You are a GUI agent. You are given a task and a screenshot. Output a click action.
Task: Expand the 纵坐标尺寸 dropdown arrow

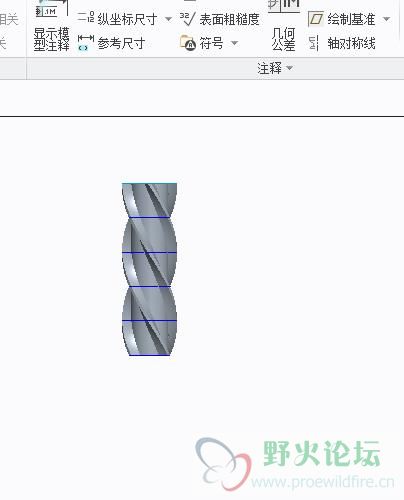coord(168,19)
